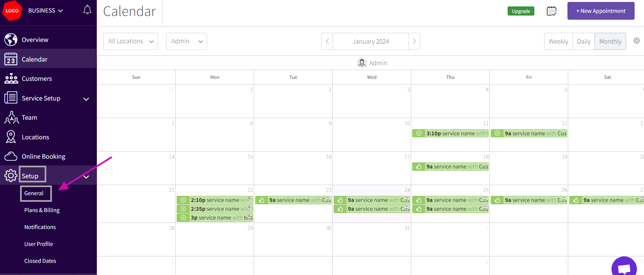Image resolution: width=644 pixels, height=275 pixels.
Task: Open the calendar grid icon in header
Action: [551, 11]
